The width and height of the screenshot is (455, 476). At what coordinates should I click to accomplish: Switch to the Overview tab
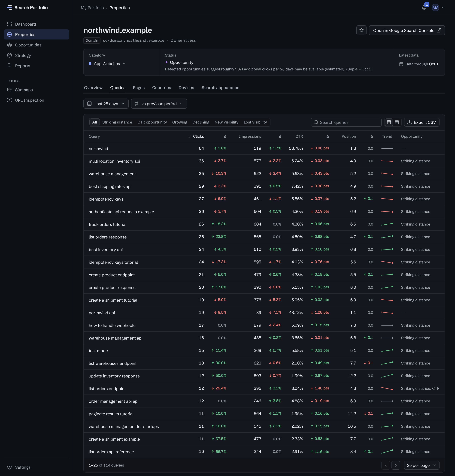coord(93,87)
